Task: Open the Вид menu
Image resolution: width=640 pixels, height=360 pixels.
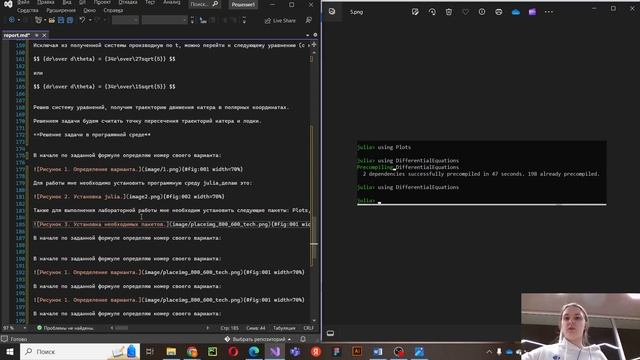Action: [67, 2]
